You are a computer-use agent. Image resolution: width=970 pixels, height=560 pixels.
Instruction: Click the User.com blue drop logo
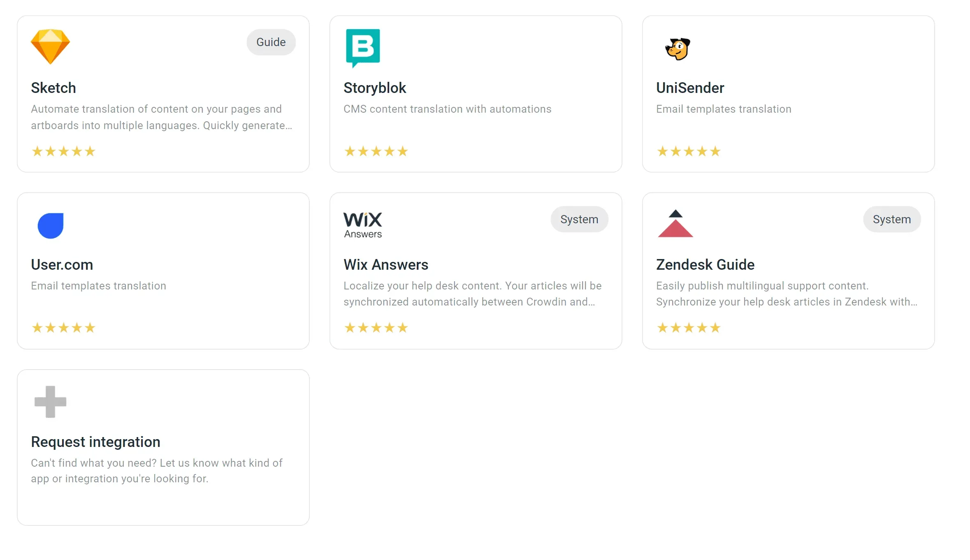51,225
